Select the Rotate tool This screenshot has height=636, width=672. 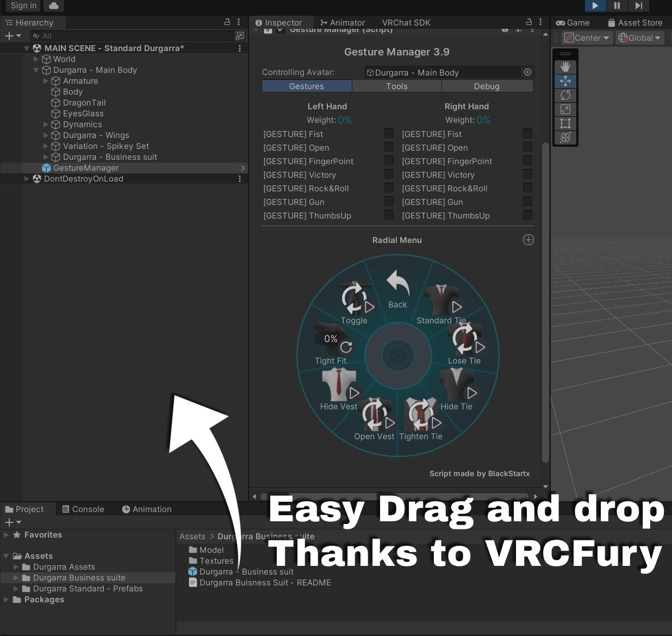click(565, 95)
